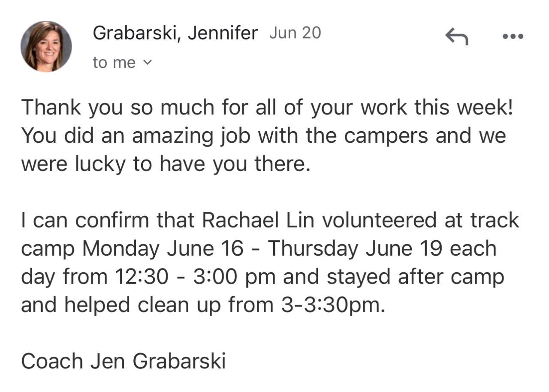Expand recipient details chevron beside "to me"

(x=147, y=63)
